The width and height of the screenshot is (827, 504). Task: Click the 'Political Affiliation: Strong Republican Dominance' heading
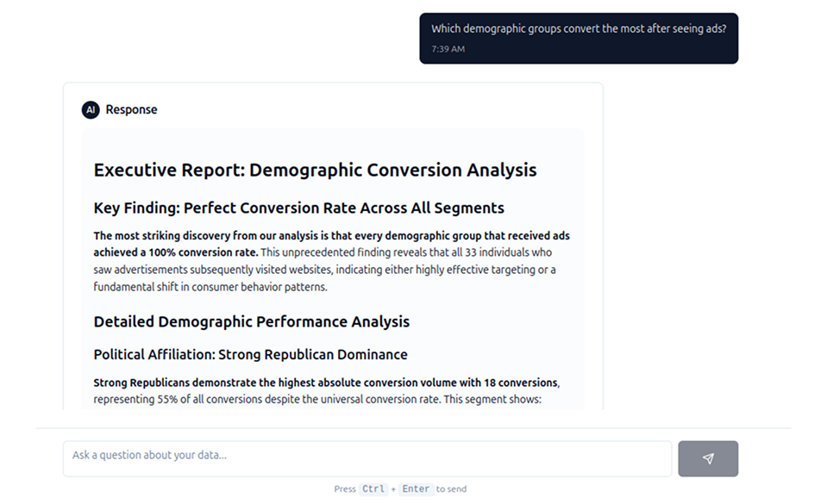pos(250,354)
